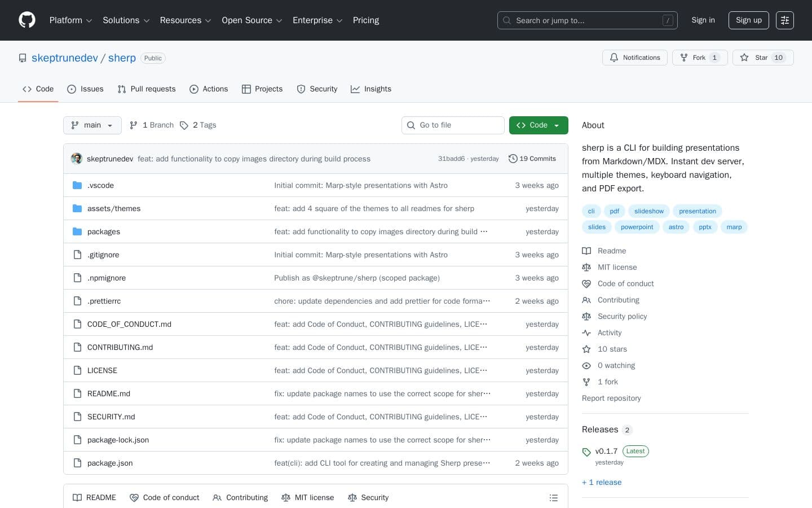812x508 pixels.
Task: Expand the green Code button dropdown
Action: (556, 125)
